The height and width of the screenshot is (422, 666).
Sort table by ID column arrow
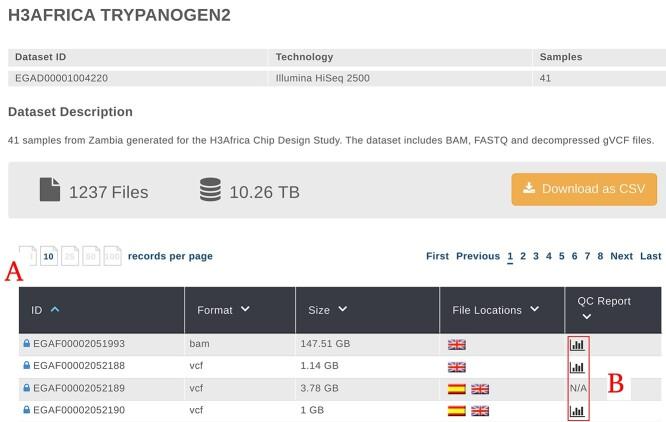(x=55, y=310)
